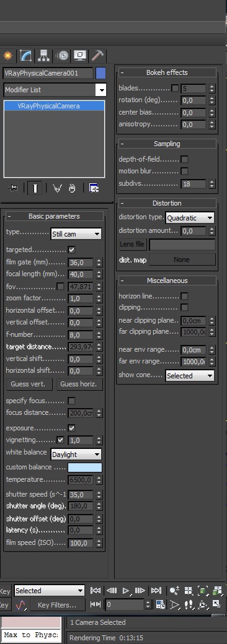Open the Create command panel tab
Screen dimensions: 227x644
pyautogui.click(x=7, y=55)
